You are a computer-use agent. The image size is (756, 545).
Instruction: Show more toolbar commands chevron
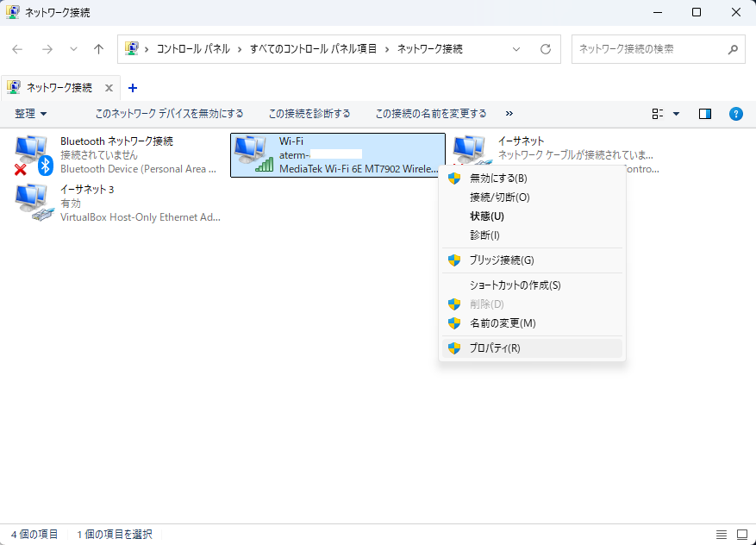click(509, 114)
